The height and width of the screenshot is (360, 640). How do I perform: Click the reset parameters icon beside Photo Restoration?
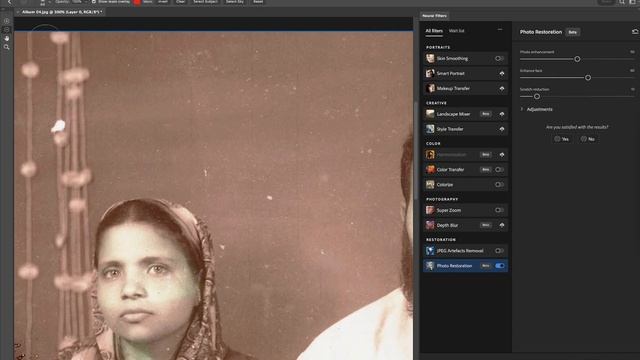click(635, 32)
